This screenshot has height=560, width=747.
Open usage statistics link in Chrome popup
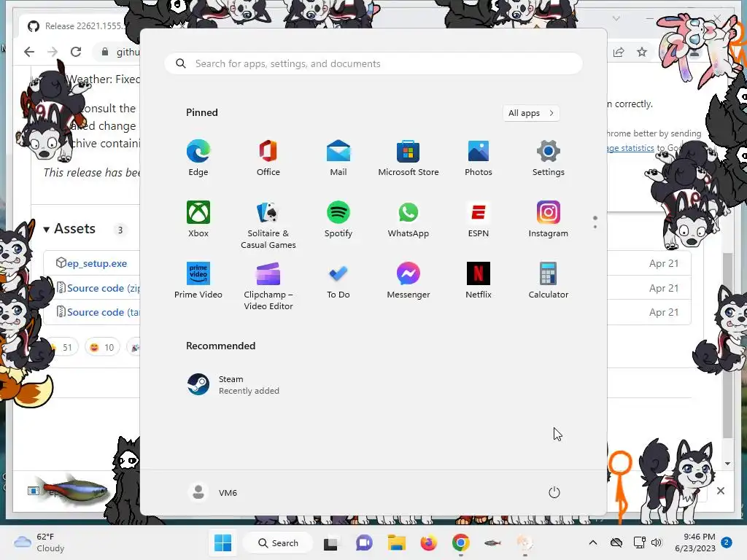(x=630, y=148)
